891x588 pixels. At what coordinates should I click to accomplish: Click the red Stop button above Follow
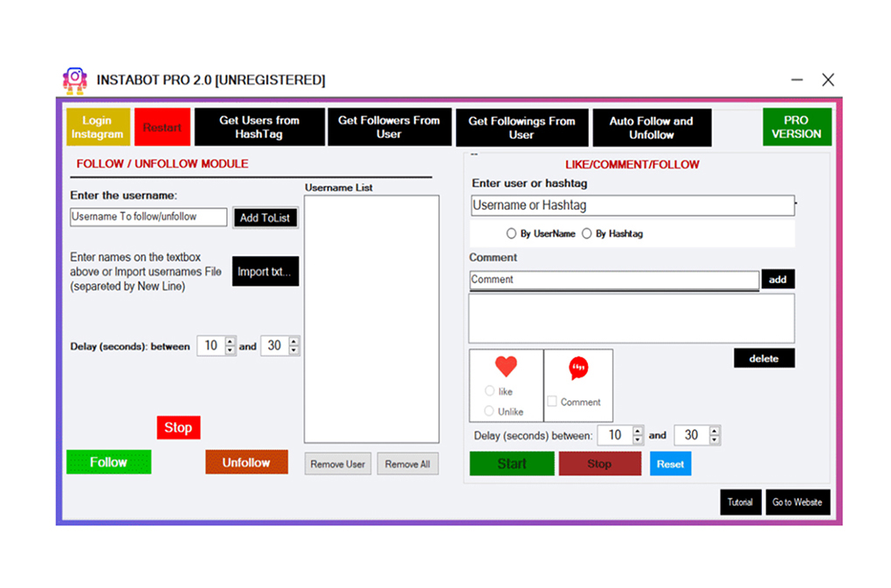[x=178, y=427]
